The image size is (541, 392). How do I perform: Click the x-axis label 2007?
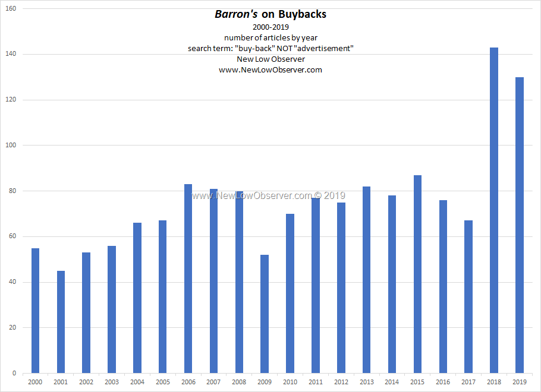[x=213, y=382]
